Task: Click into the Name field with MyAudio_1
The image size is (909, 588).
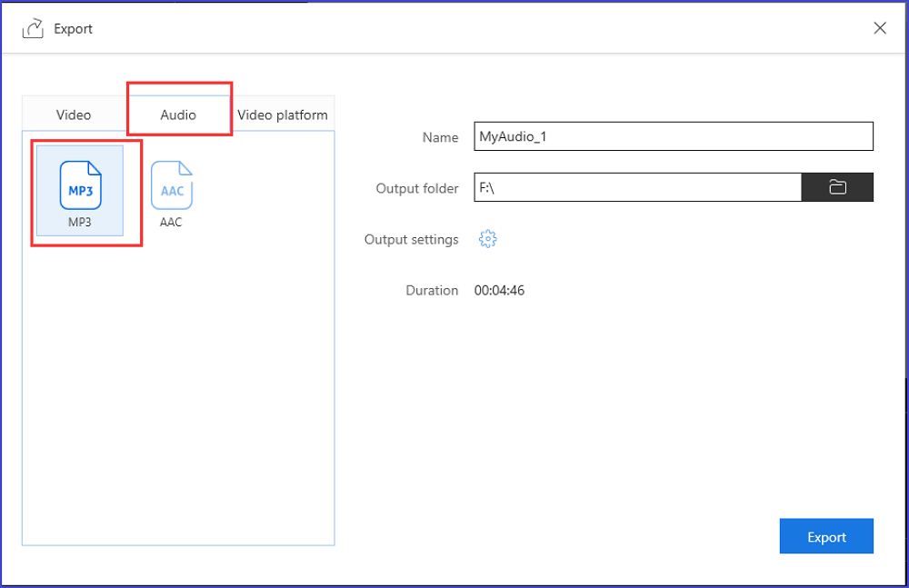Action: (673, 137)
